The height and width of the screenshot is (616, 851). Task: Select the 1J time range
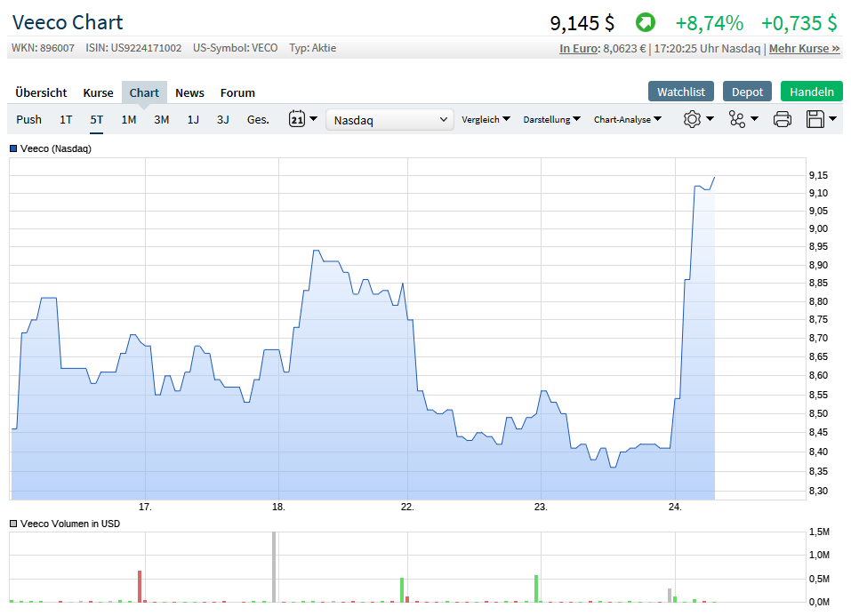click(193, 119)
